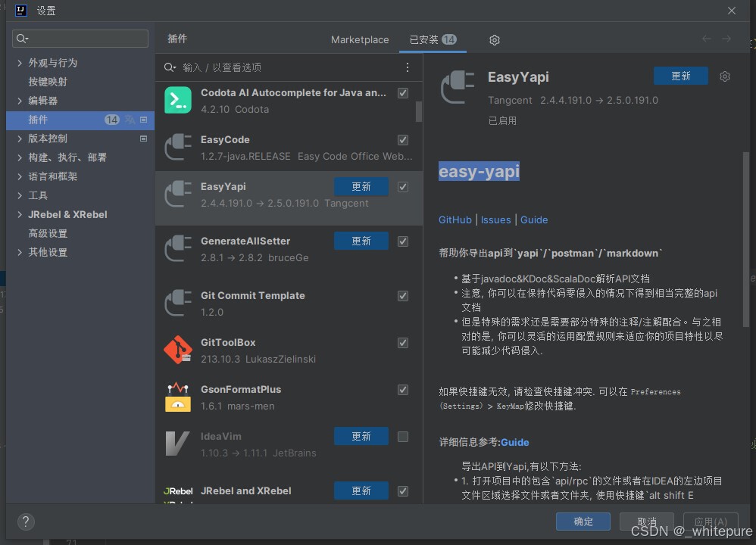This screenshot has width=756, height=545.
Task: Click the plugins settings gear icon
Action: pyautogui.click(x=494, y=40)
